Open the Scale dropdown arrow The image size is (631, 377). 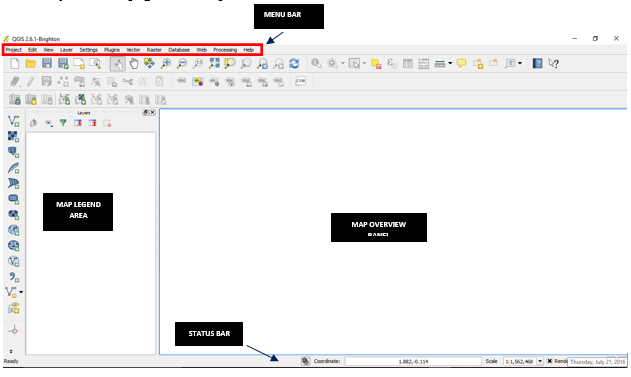540,361
